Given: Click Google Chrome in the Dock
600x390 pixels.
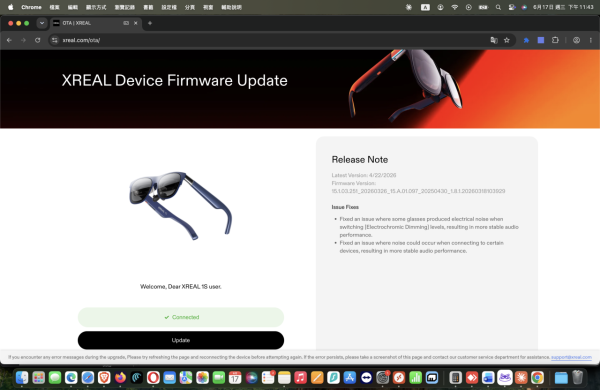Looking at the screenshot, I should point(537,378).
